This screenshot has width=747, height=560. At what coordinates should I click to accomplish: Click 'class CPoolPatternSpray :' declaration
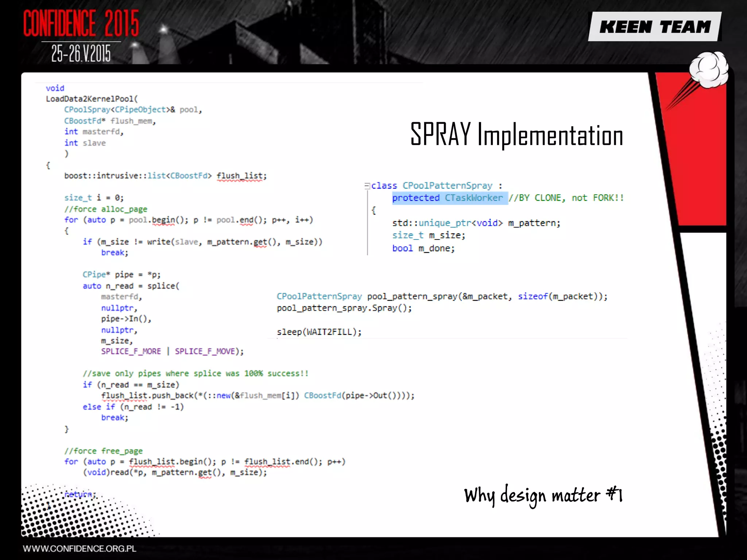coord(437,186)
